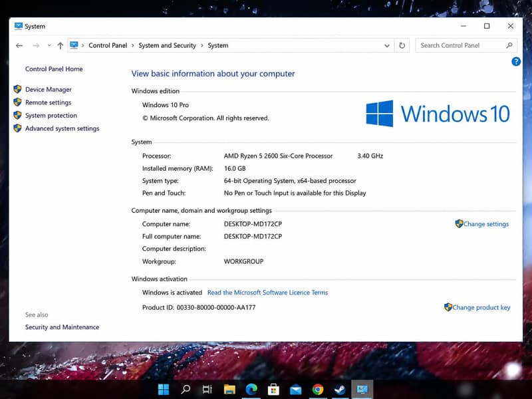Open the recent locations dropdown arrow
The width and height of the screenshot is (532, 399).
click(x=49, y=45)
